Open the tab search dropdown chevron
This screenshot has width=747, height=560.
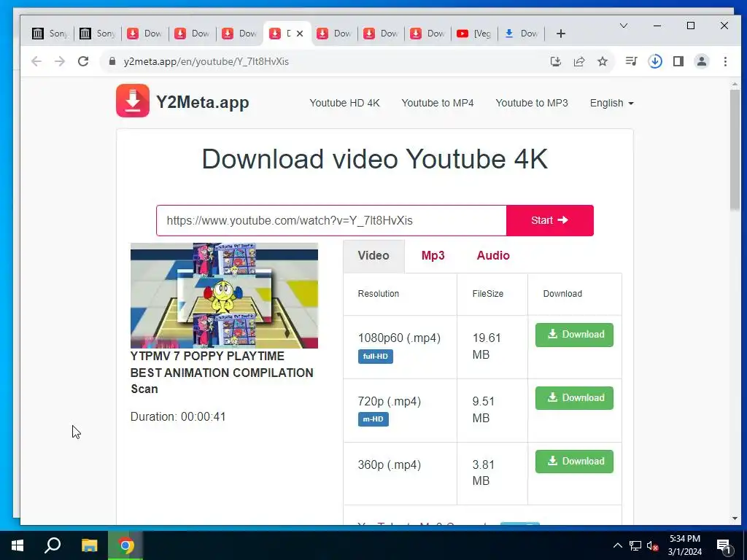(x=623, y=26)
